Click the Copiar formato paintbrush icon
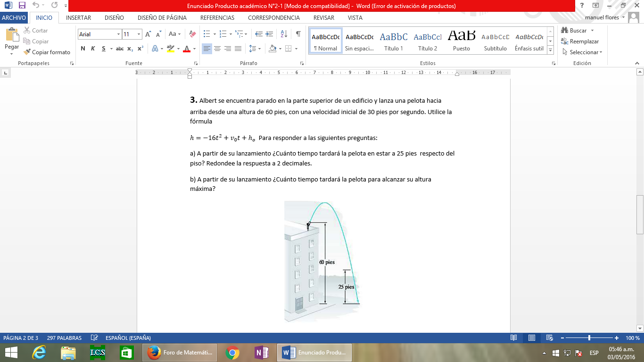Screen dimensions: 644x362 point(27,52)
